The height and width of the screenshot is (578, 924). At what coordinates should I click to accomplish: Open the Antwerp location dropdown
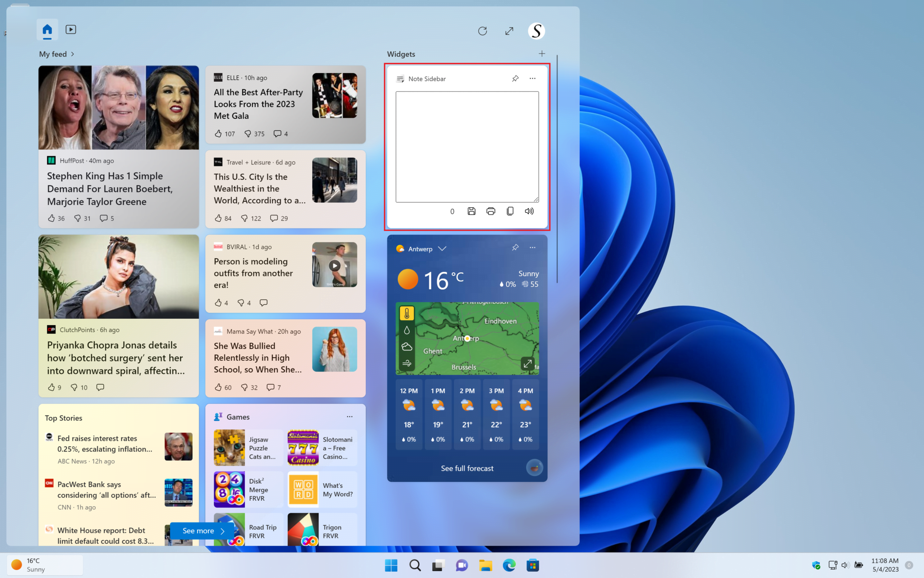[x=442, y=248]
